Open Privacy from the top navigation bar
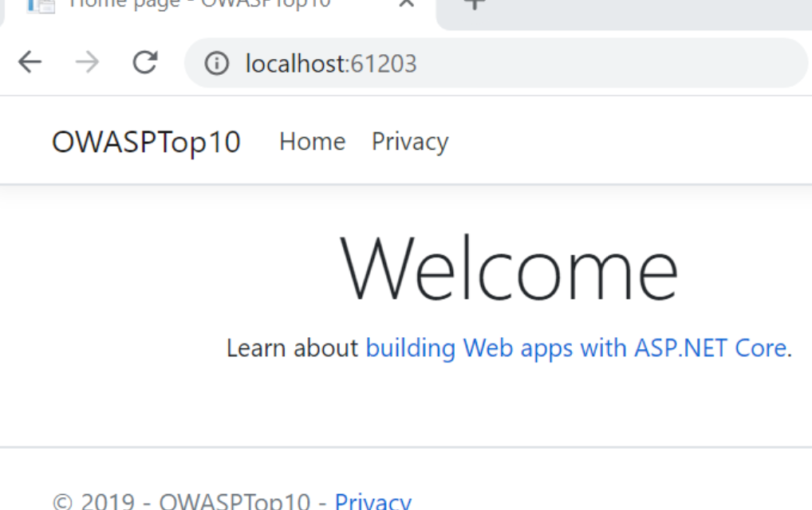 point(410,142)
